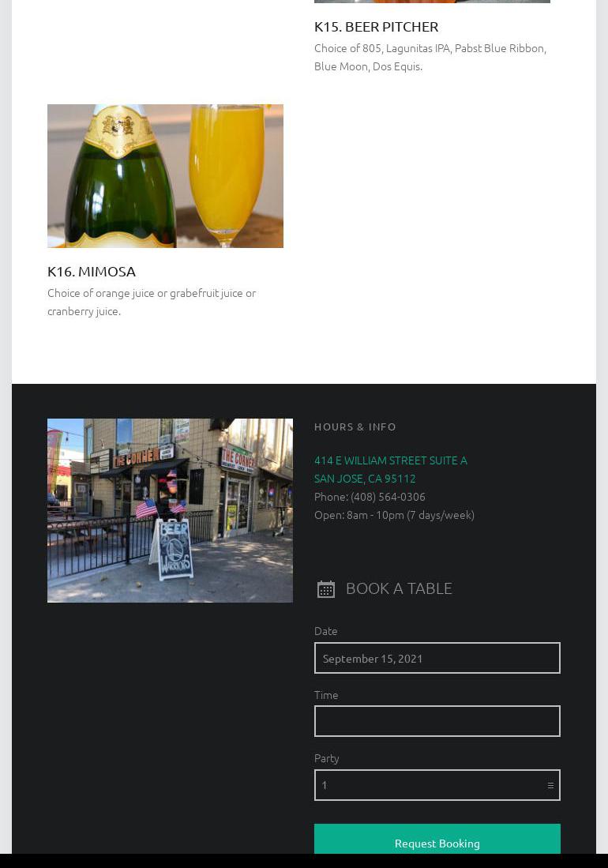Click the Party dropdown menu indicator
Image resolution: width=608 pixels, height=868 pixels.
[550, 786]
